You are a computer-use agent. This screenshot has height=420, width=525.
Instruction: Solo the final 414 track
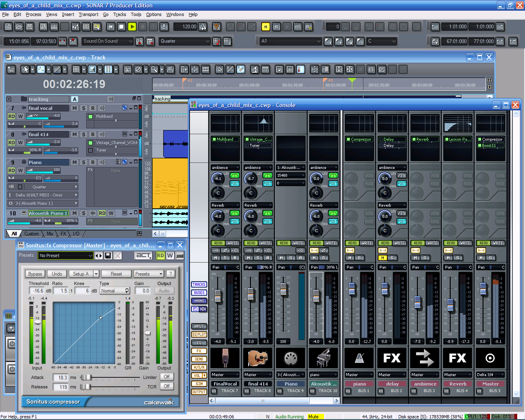click(84, 134)
